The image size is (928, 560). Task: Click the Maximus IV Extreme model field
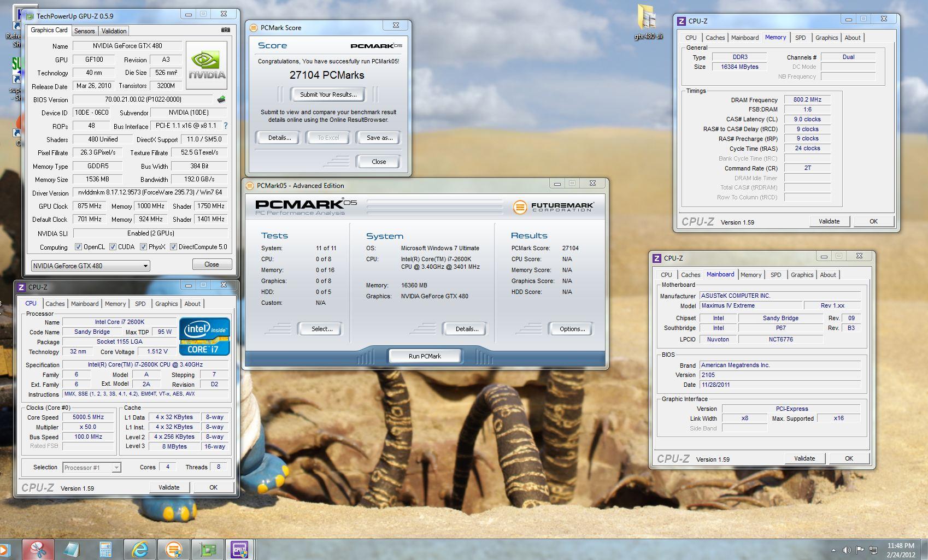(x=751, y=306)
